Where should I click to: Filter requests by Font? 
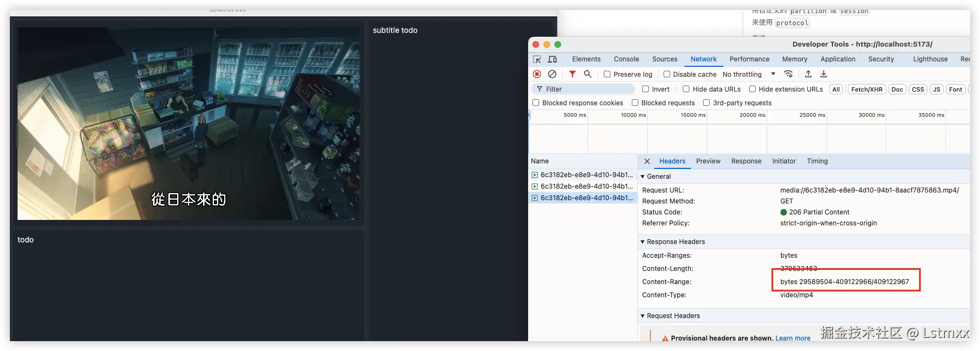(x=956, y=89)
